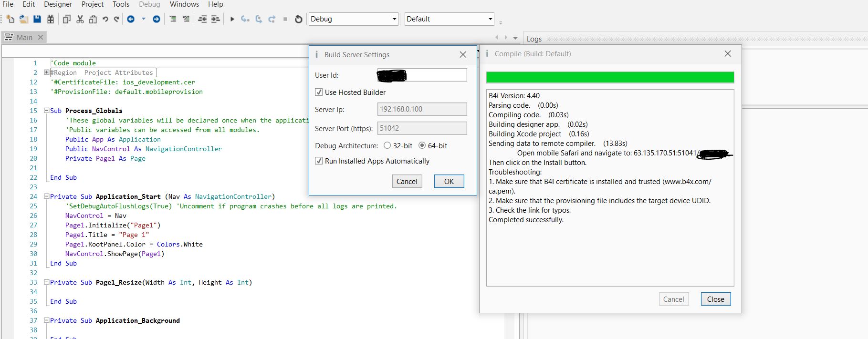Click OK in Build Server Settings
The image size is (868, 339).
pos(449,181)
